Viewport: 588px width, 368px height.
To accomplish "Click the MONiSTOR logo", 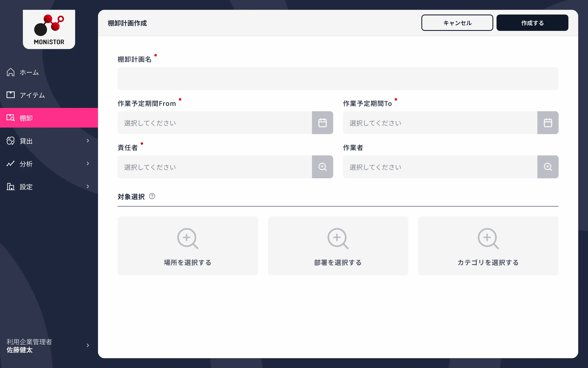I will [x=49, y=29].
